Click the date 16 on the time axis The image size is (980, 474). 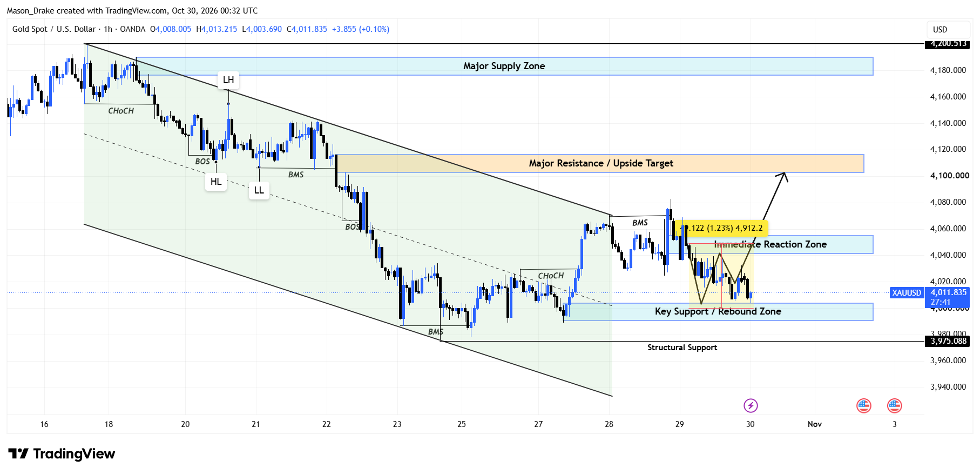44,424
